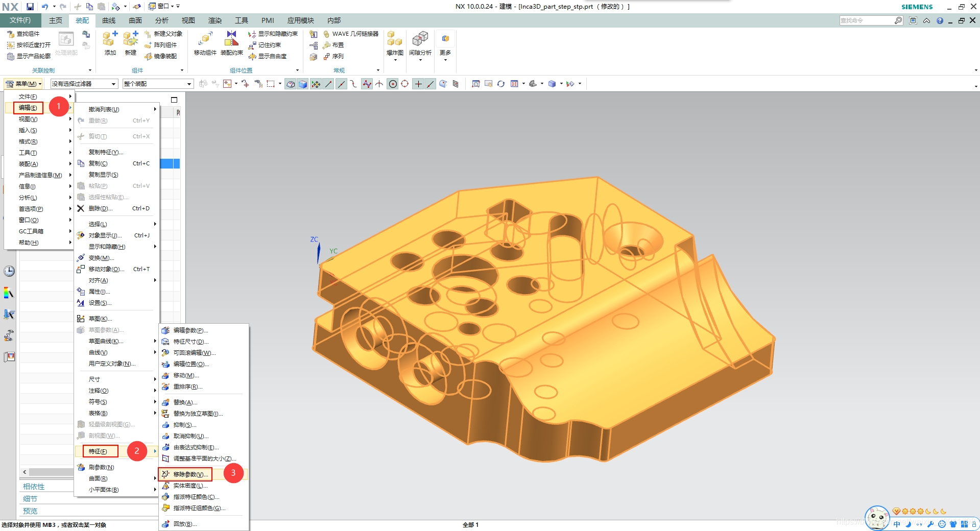Click the 显示自由度 command
Viewport: 980px width, 531px height.
pos(268,56)
